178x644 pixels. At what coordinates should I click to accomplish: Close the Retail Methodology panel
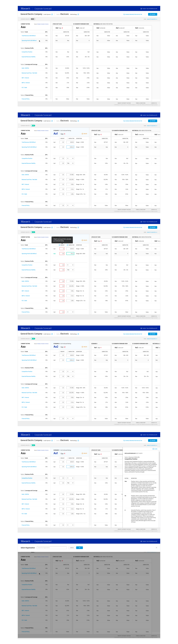[155, 449]
